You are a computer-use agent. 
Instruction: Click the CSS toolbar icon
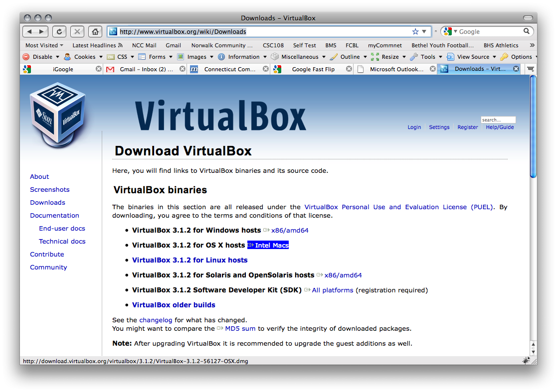111,57
